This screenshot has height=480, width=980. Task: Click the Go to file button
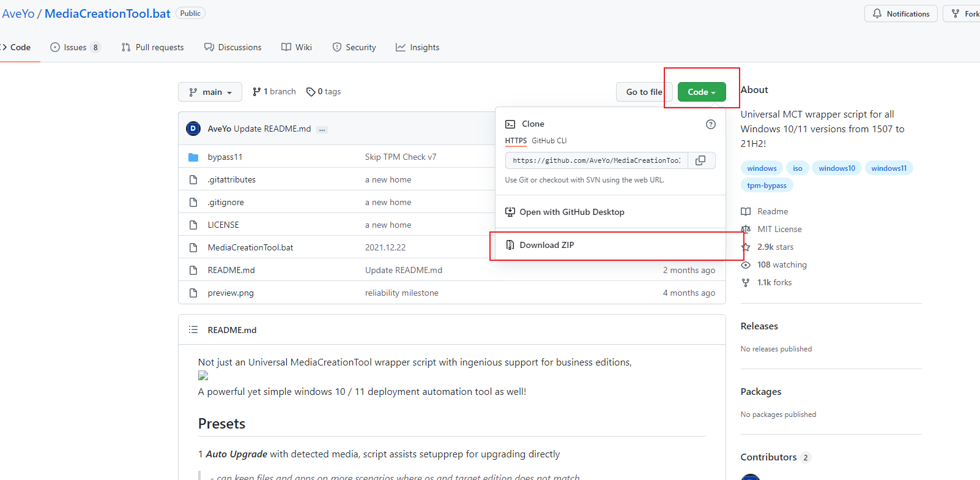click(644, 92)
